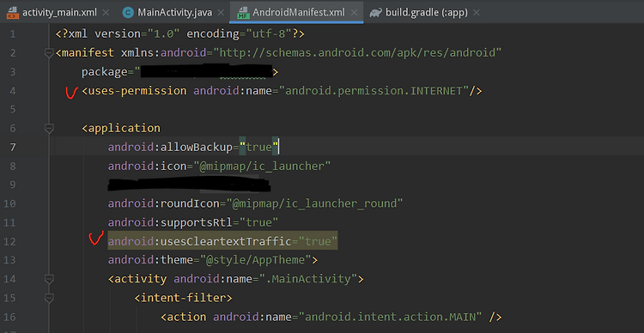
Task: Click the xmlns:android attribute
Action: pos(163,52)
